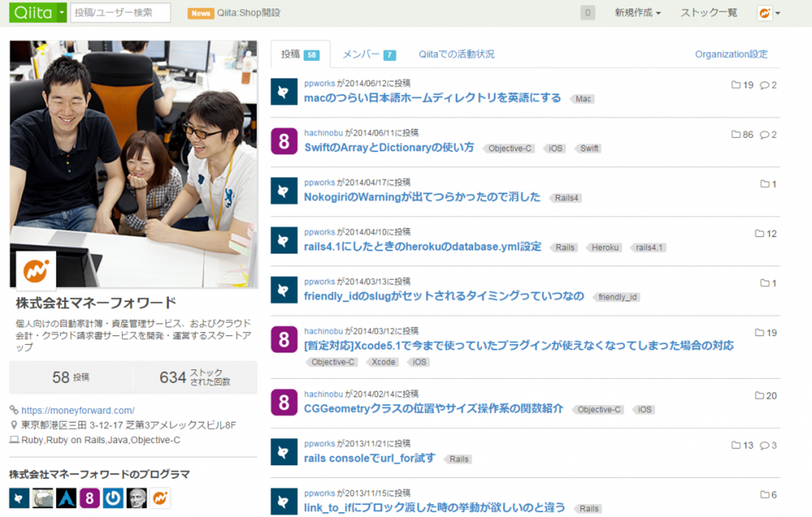Viewport: 812px width, 517px height.
Task: Click the 58 投稿 stat
Action: point(71,377)
